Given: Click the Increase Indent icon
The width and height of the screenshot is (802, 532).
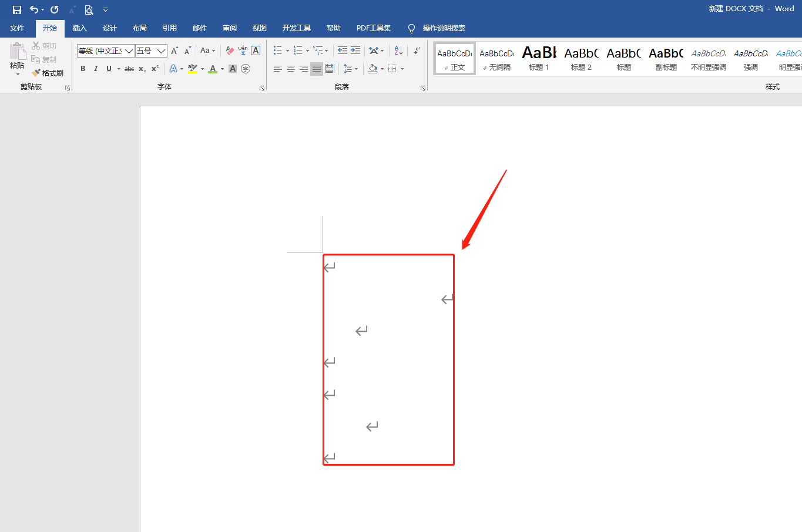Looking at the screenshot, I should [355, 50].
